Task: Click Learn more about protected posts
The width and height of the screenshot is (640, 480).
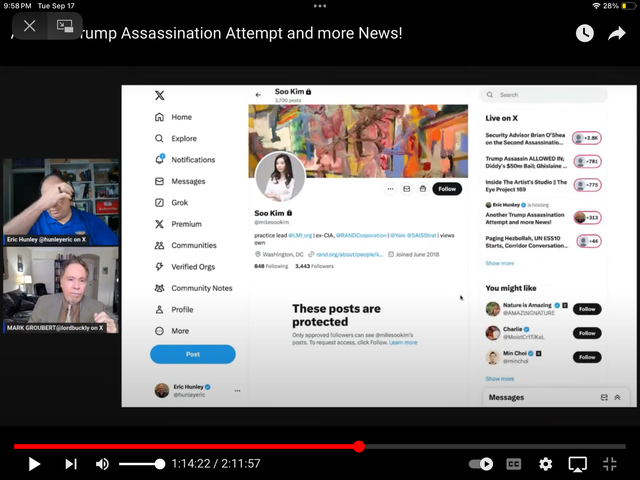Action: (403, 342)
